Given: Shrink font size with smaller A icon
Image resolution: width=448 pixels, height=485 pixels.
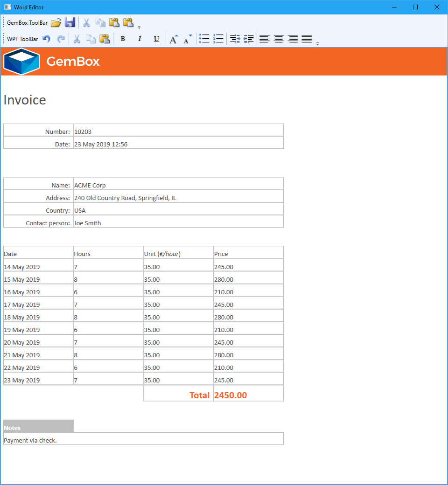Looking at the screenshot, I should tap(187, 39).
